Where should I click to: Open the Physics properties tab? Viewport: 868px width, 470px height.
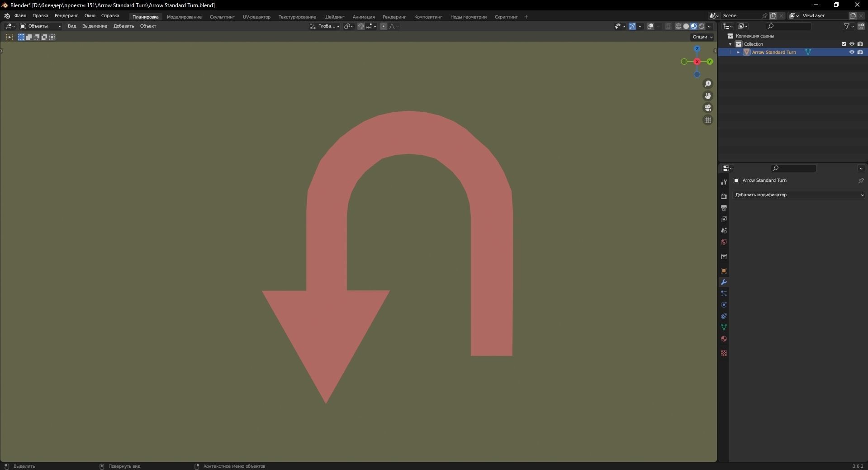point(724,305)
